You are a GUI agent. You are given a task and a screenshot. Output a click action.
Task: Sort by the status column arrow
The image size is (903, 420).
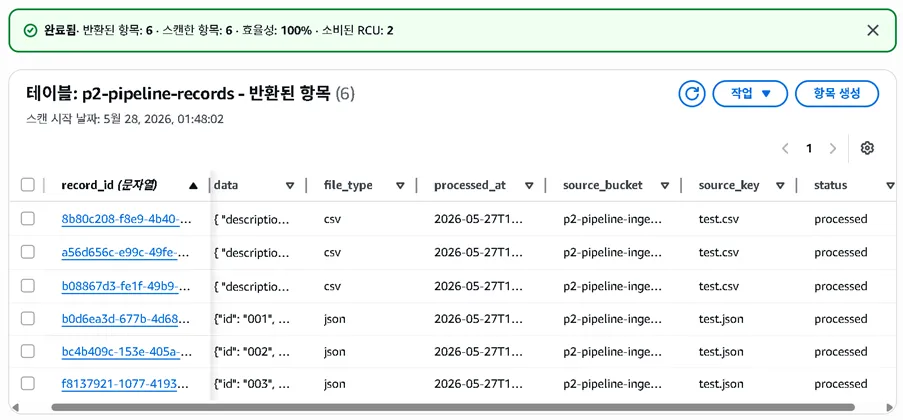click(890, 186)
